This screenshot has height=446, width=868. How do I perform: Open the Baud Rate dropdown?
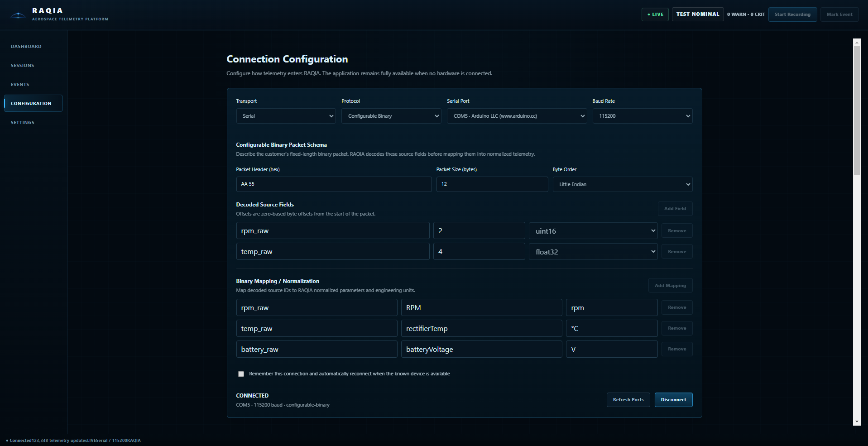(643, 116)
